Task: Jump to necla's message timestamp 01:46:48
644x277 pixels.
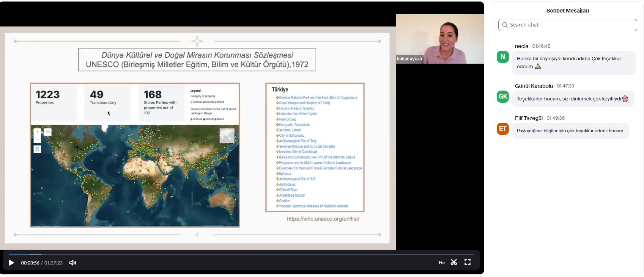Action: click(x=541, y=46)
